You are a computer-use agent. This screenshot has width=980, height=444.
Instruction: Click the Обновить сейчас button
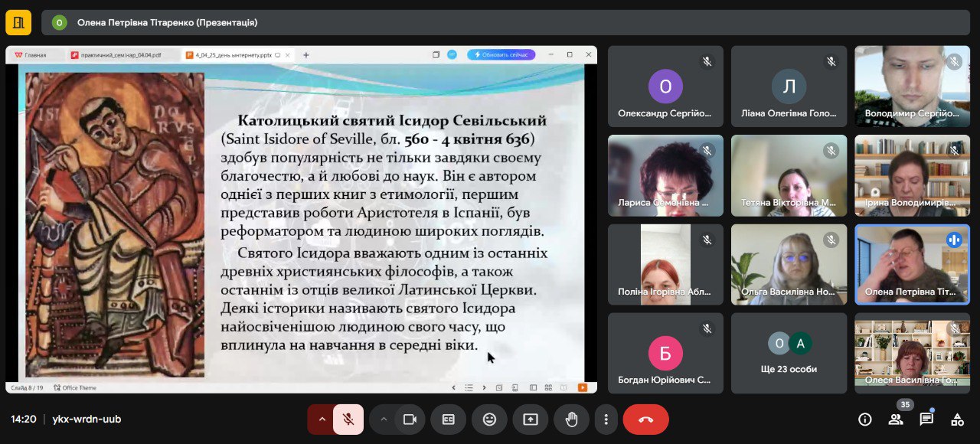501,55
